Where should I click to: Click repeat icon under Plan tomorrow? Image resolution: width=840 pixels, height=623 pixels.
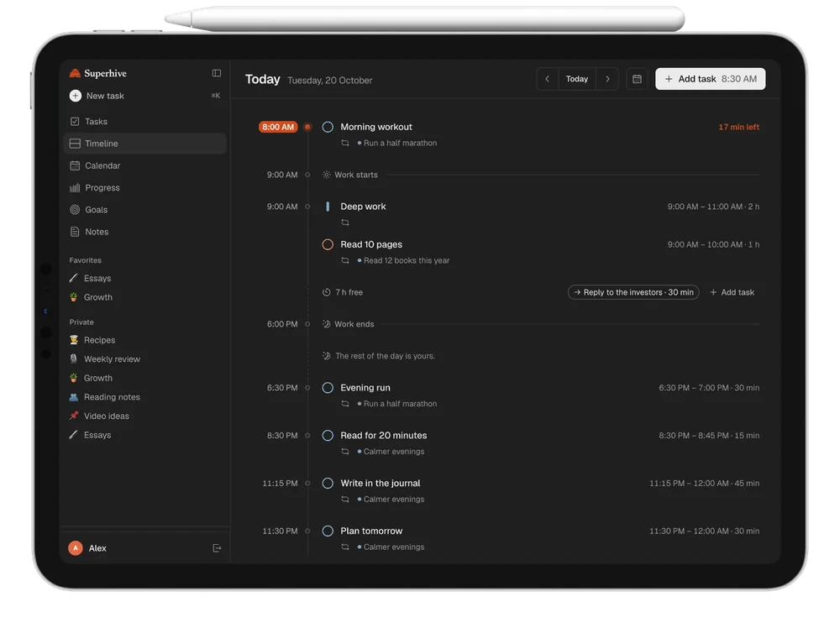(345, 547)
